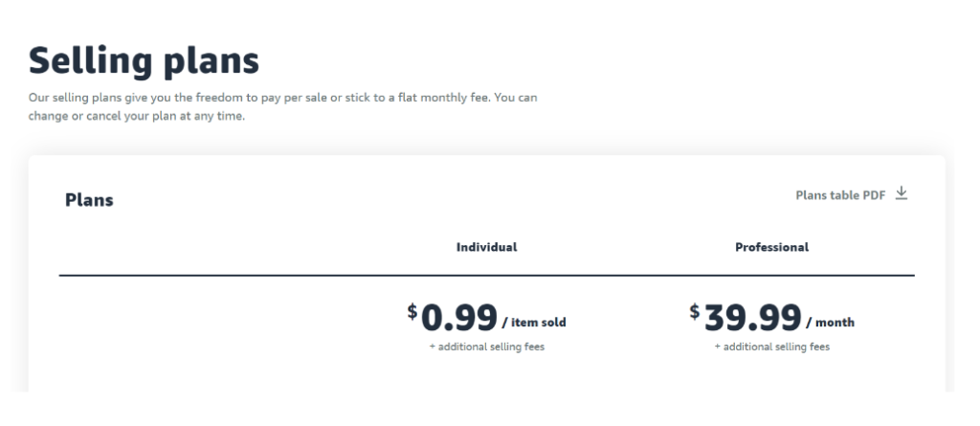The height and width of the screenshot is (426, 980).
Task: Select the Professional plan column header
Action: 771,247
